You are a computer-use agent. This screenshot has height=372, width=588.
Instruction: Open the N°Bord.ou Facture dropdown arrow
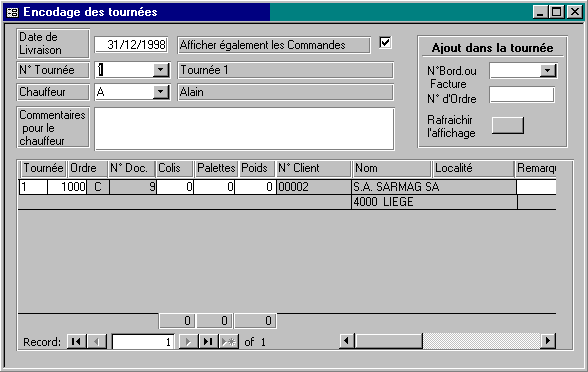(548, 70)
